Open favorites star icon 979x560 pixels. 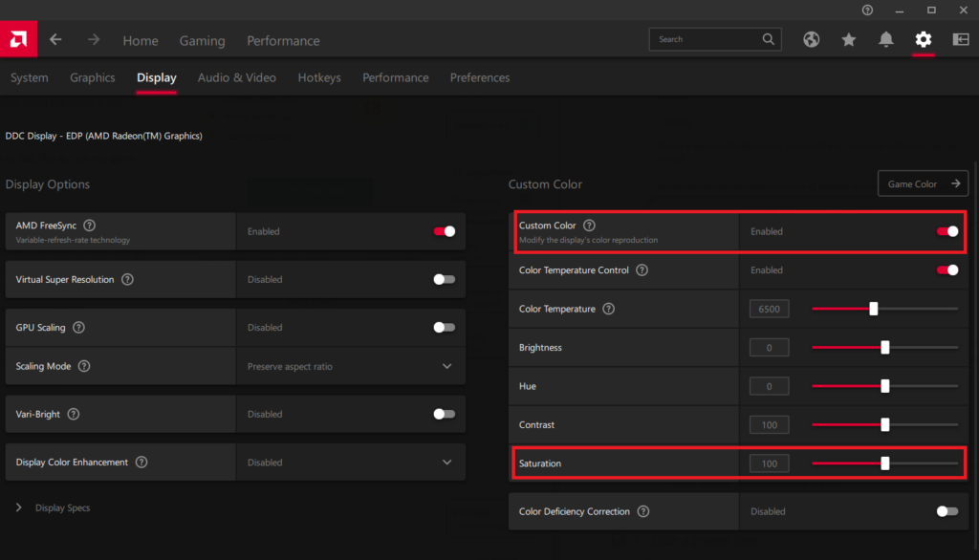point(849,39)
